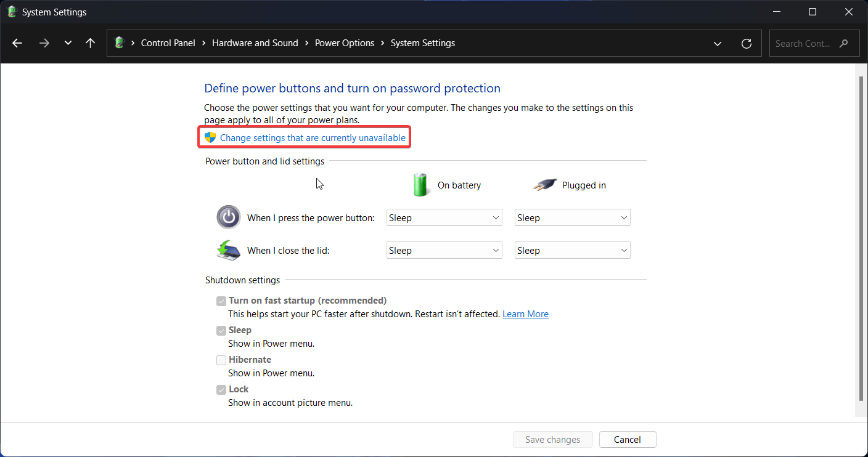Viewport: 868px width, 457px height.
Task: Click the forward navigation arrow
Action: click(44, 43)
